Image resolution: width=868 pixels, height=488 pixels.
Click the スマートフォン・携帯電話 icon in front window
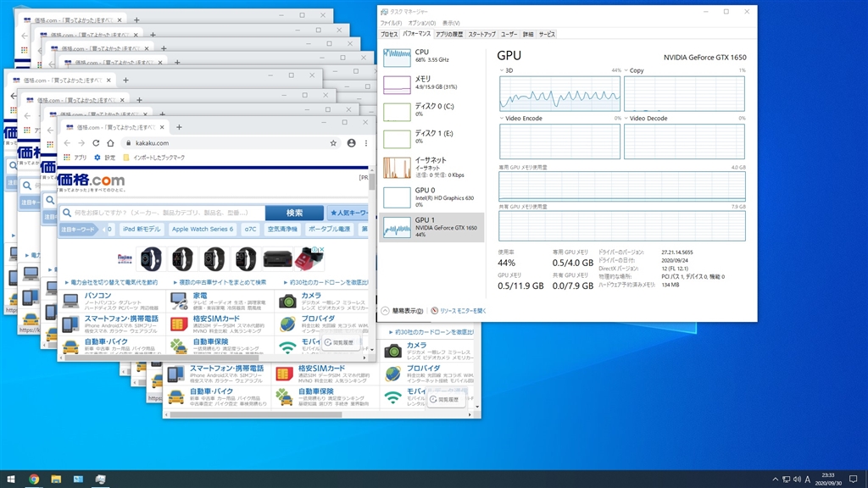tap(70, 324)
